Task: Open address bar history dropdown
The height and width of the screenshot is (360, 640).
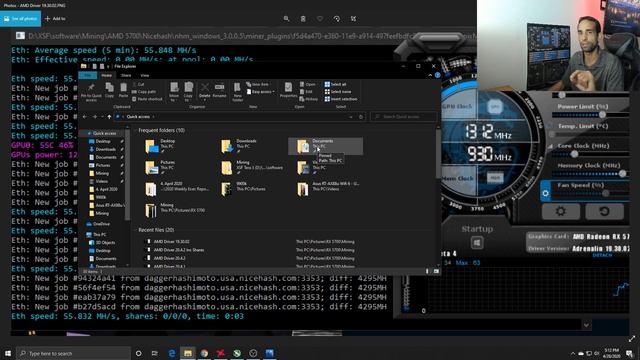Action: [351, 117]
